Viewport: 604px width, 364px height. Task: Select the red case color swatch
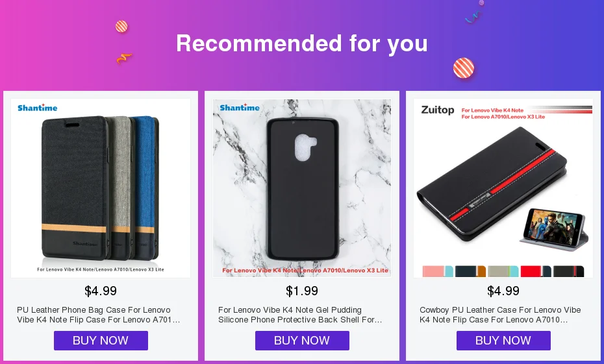click(x=536, y=271)
